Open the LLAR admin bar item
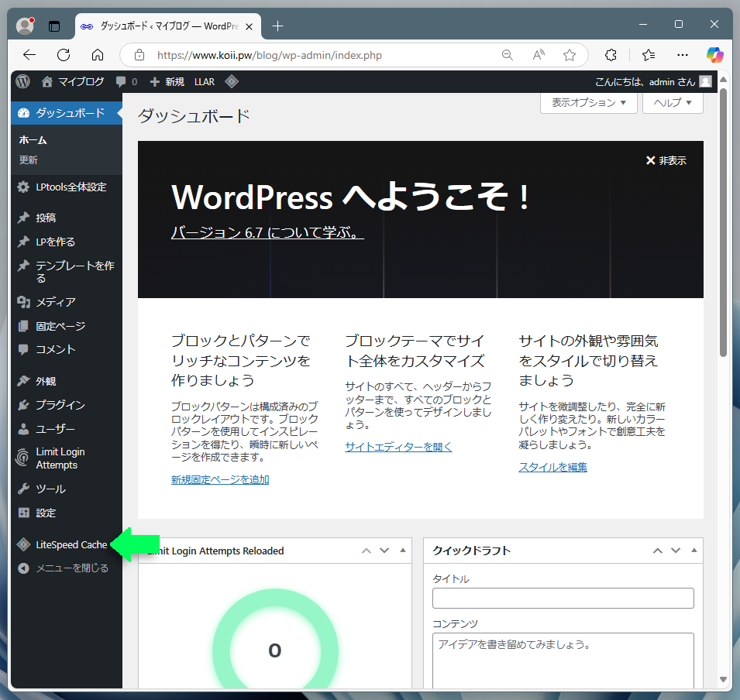This screenshot has height=700, width=740. pyautogui.click(x=205, y=81)
